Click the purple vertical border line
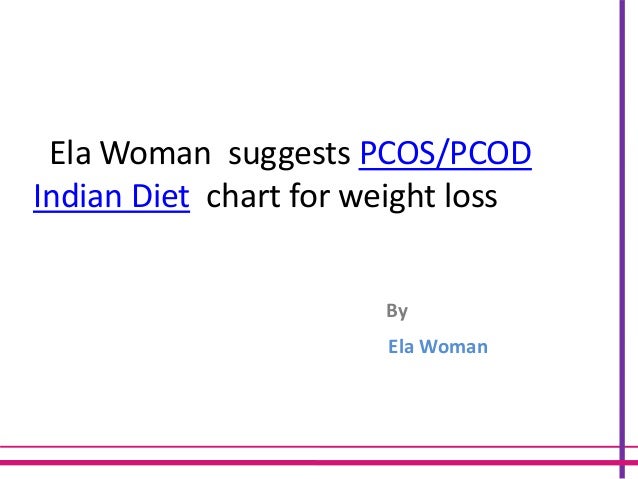Image resolution: width=638 pixels, height=479 pixels. [622, 239]
